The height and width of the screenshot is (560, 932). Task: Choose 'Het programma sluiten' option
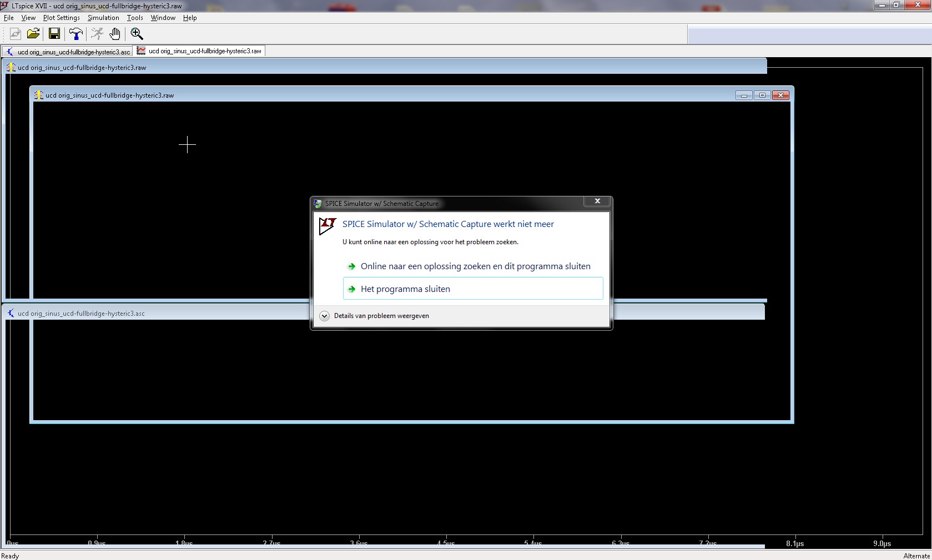[x=473, y=289]
